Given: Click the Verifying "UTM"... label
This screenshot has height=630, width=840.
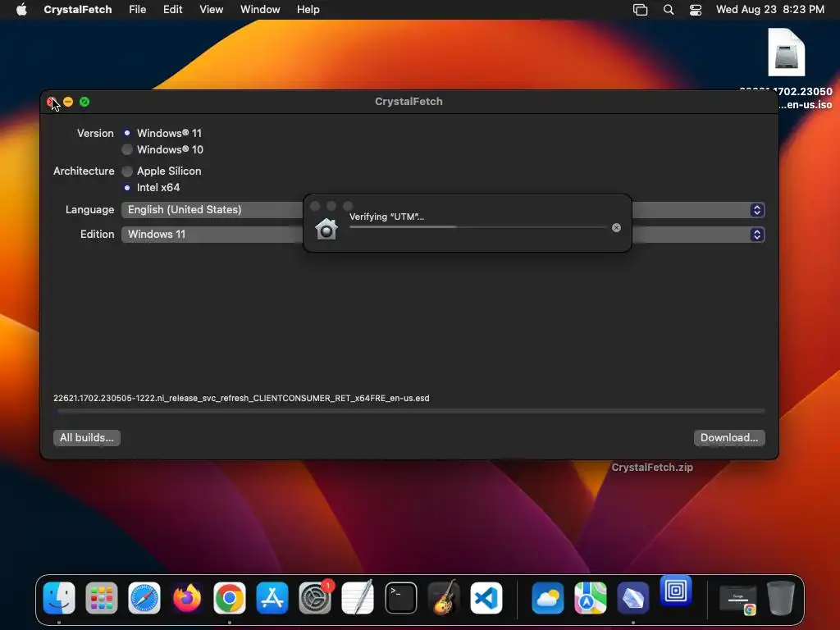Looking at the screenshot, I should pos(386,217).
